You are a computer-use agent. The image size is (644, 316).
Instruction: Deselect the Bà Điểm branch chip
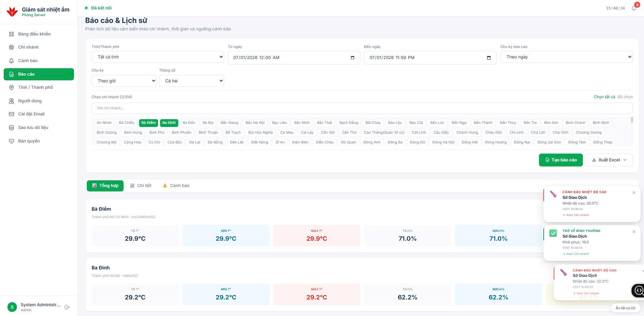pos(149,123)
